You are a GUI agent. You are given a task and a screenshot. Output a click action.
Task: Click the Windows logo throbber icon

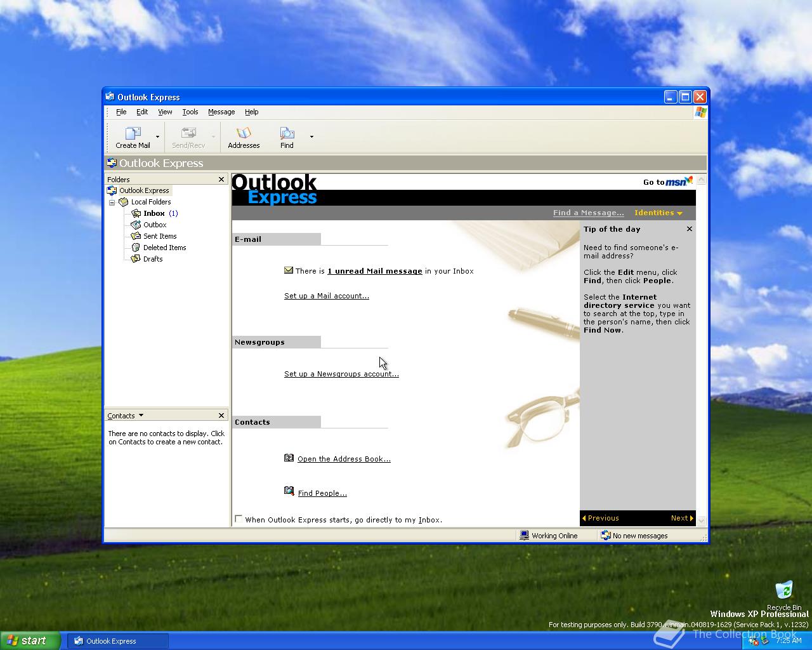[700, 112]
